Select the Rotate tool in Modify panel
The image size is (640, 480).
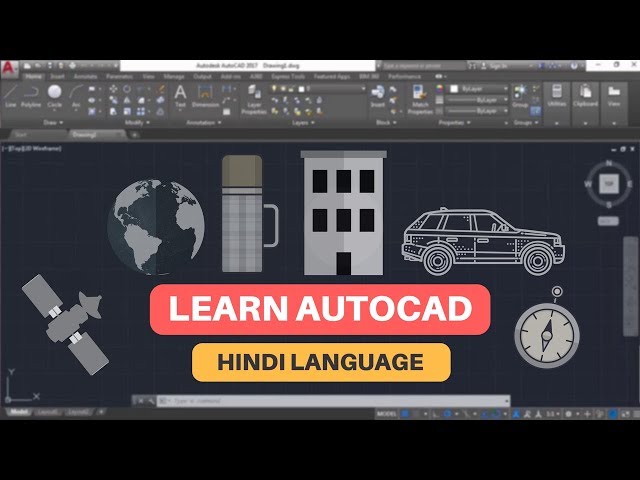pos(127,89)
